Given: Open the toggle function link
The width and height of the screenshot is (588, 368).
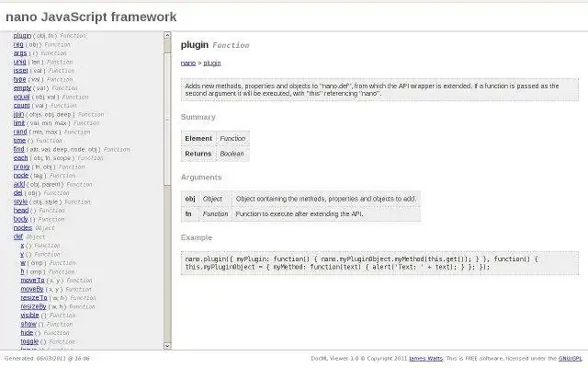Looking at the screenshot, I should tap(29, 341).
